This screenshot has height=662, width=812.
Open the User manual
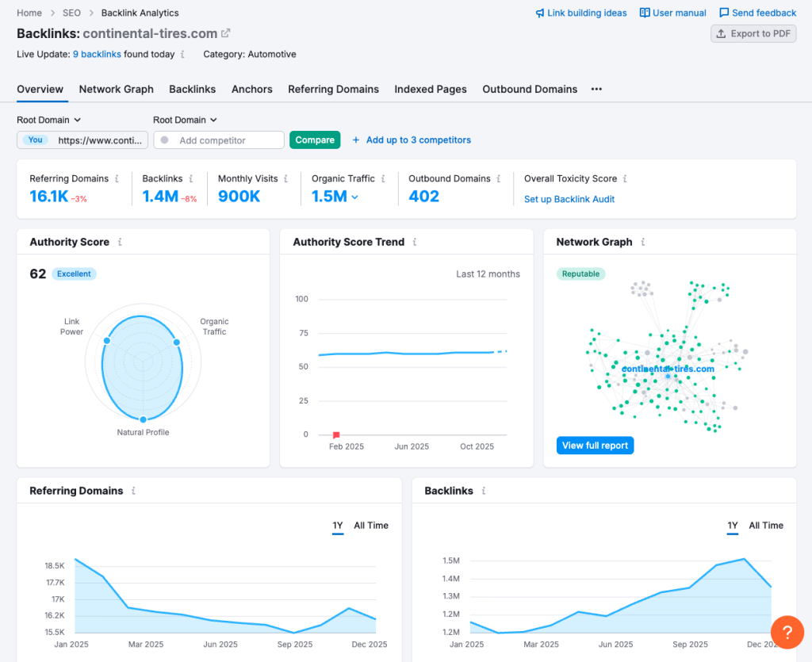point(672,13)
